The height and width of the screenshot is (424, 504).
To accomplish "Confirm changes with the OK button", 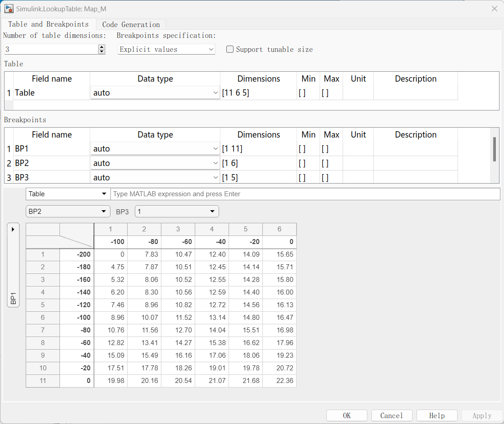I will tap(347, 415).
